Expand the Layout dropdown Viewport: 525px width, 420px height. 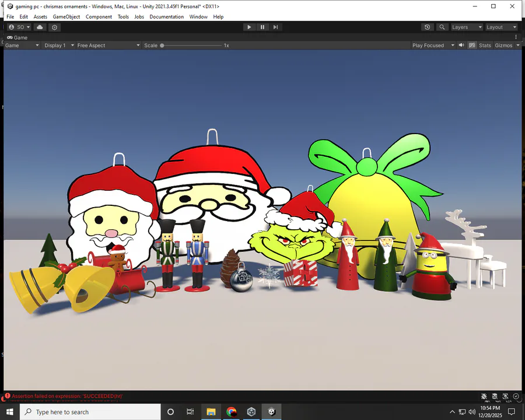[501, 27]
